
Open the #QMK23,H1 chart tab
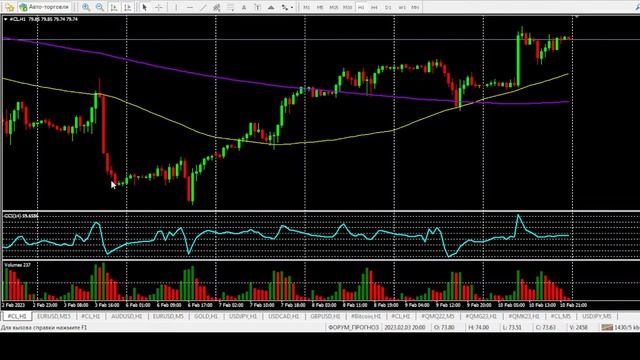524,316
